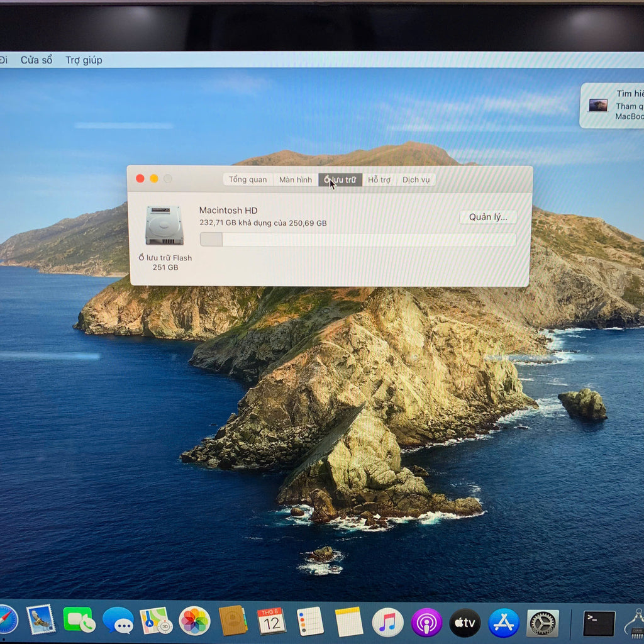Click the Tìm hiểu notification banner text

pos(630,94)
